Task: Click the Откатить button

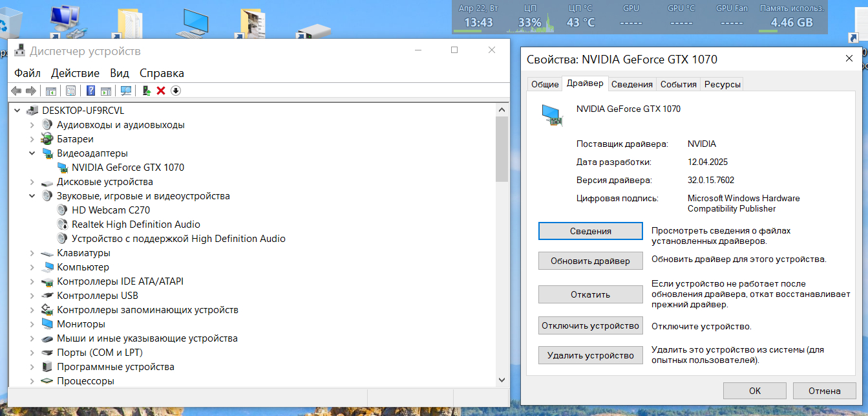Action: pos(591,294)
